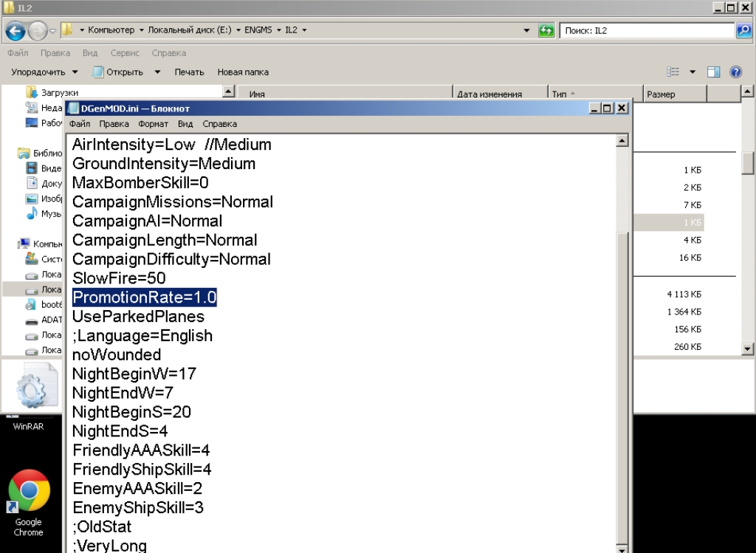The height and width of the screenshot is (553, 756).
Task: Click the WinRAR desktop shortcut label
Action: click(x=28, y=427)
